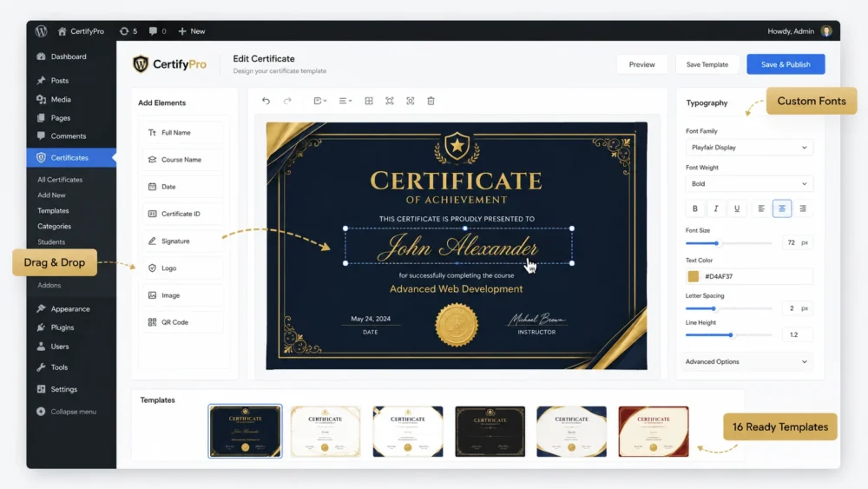Add the QR Code element
The width and height of the screenshot is (868, 489).
click(x=183, y=322)
